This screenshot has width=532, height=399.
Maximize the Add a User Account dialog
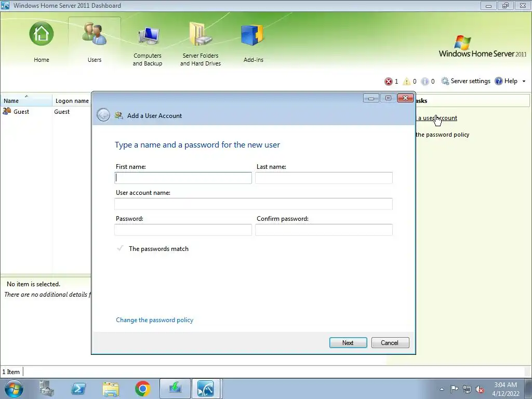pyautogui.click(x=388, y=98)
